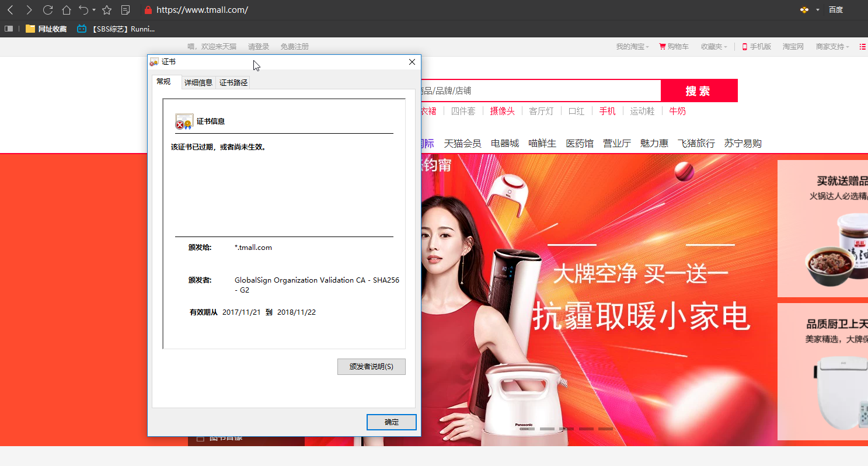Click the certificate dialog title bar icon
Image resolution: width=868 pixels, height=466 pixels.
154,62
